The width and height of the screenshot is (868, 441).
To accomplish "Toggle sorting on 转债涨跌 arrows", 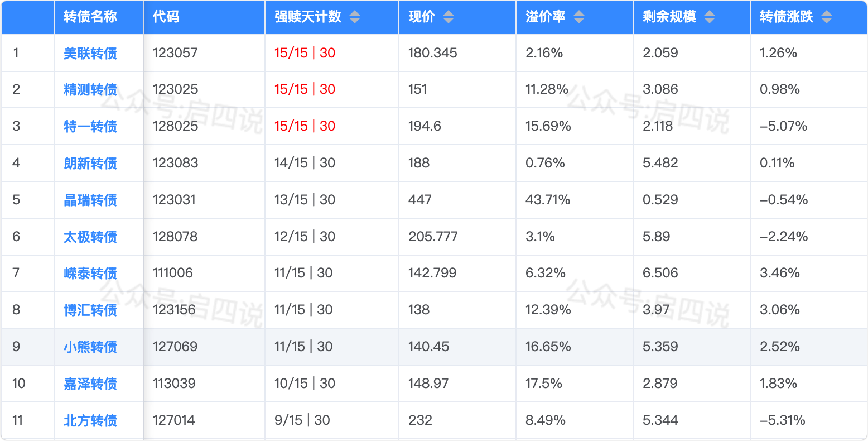I will (x=827, y=17).
